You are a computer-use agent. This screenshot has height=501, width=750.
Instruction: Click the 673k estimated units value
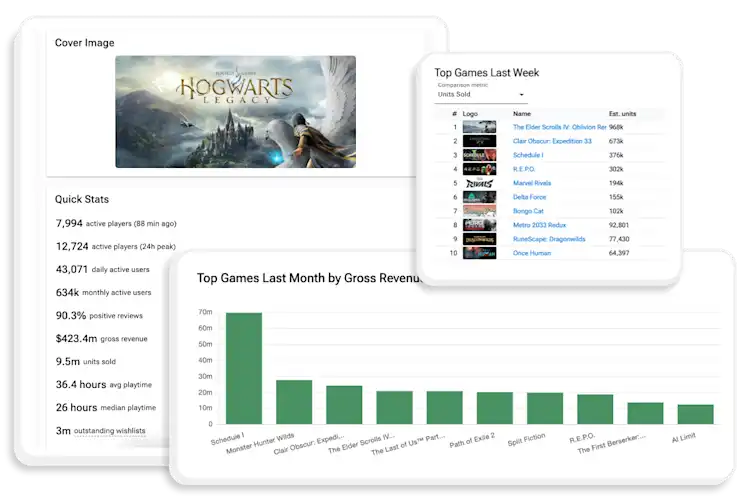coord(616,141)
